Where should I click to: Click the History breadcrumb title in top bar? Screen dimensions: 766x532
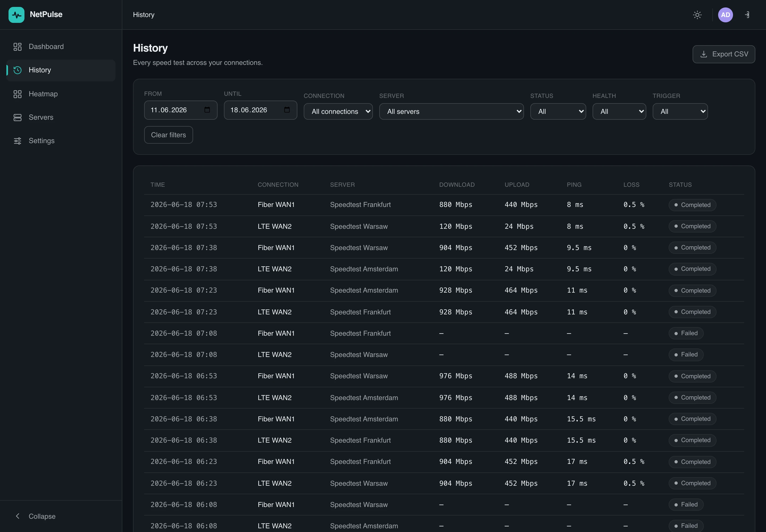[144, 15]
